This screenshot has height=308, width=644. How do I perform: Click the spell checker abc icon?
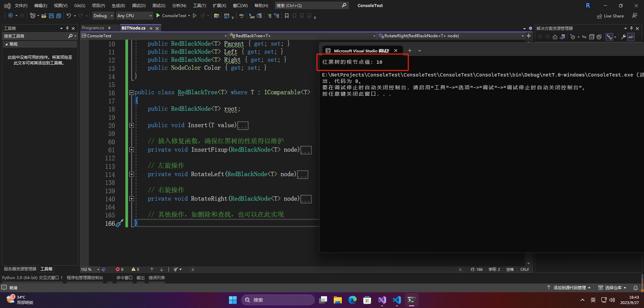[241, 16]
